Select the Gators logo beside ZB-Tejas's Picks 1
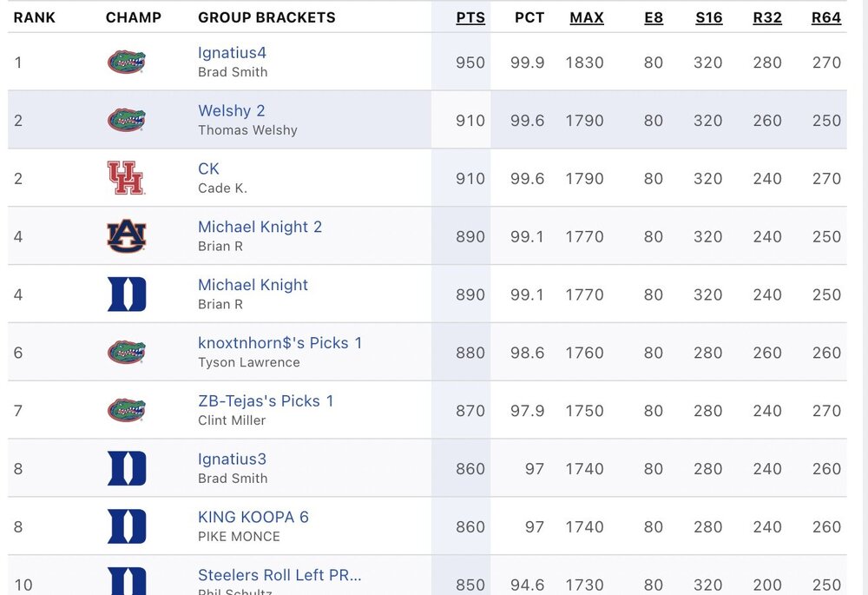This screenshot has height=595, width=868. [127, 410]
